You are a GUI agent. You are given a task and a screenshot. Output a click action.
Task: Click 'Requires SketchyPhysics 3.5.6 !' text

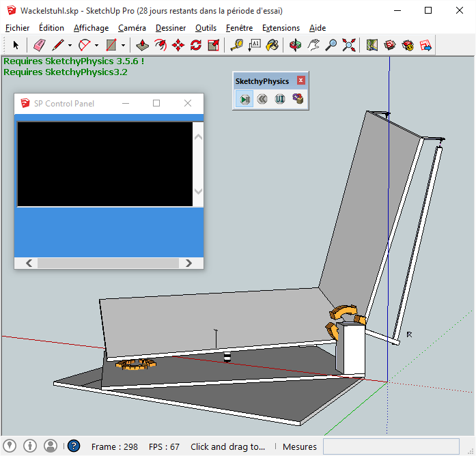74,61
